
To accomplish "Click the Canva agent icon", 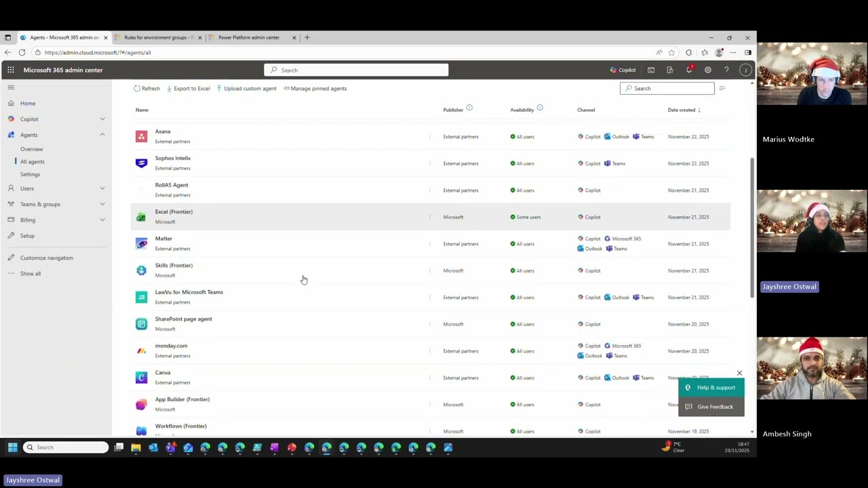I will [141, 378].
